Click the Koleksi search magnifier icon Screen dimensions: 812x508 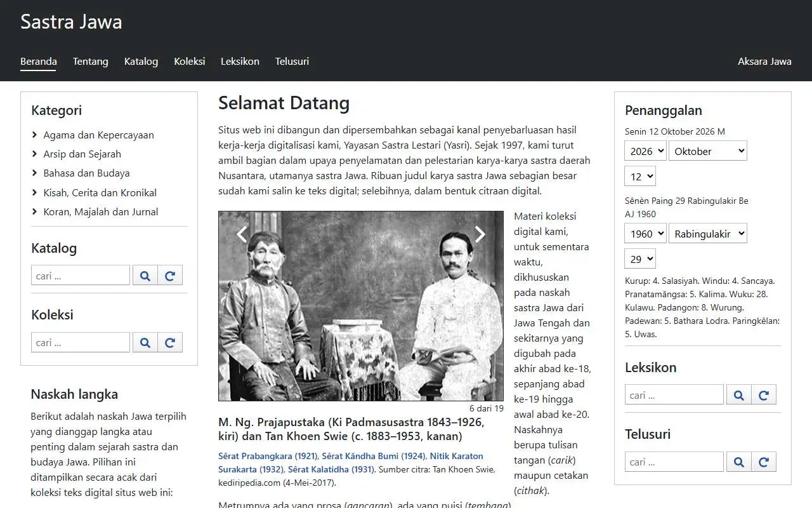tap(145, 342)
